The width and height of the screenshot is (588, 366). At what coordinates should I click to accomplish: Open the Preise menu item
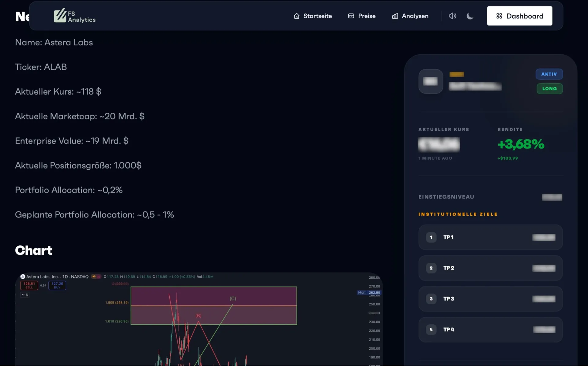tap(362, 16)
